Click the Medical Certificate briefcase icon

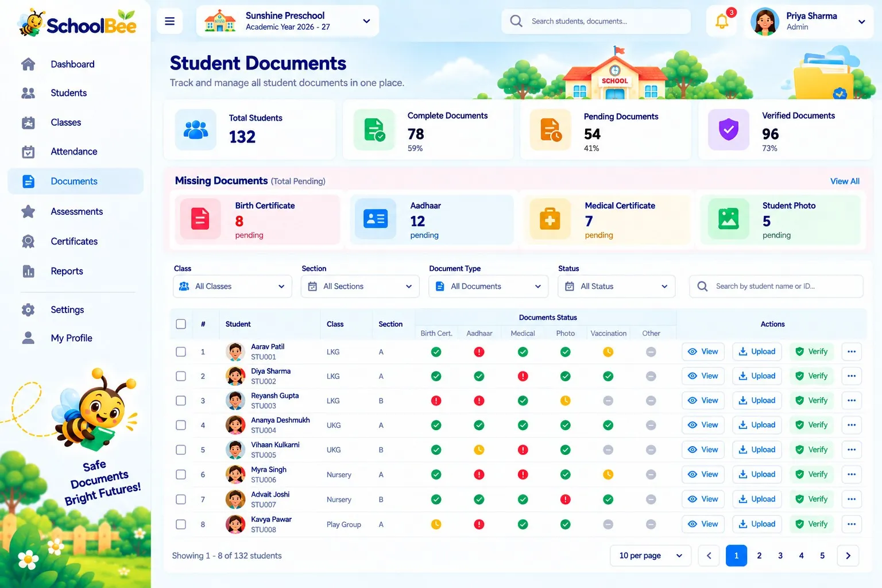click(x=550, y=219)
